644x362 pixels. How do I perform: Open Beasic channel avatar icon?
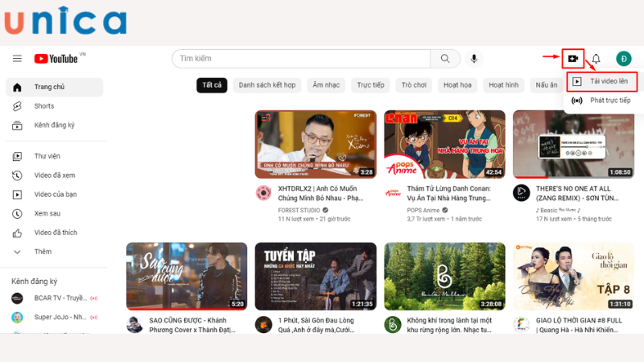[x=521, y=192]
